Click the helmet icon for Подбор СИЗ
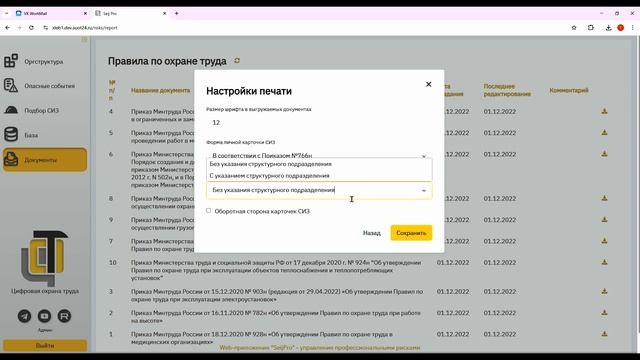 11,110
